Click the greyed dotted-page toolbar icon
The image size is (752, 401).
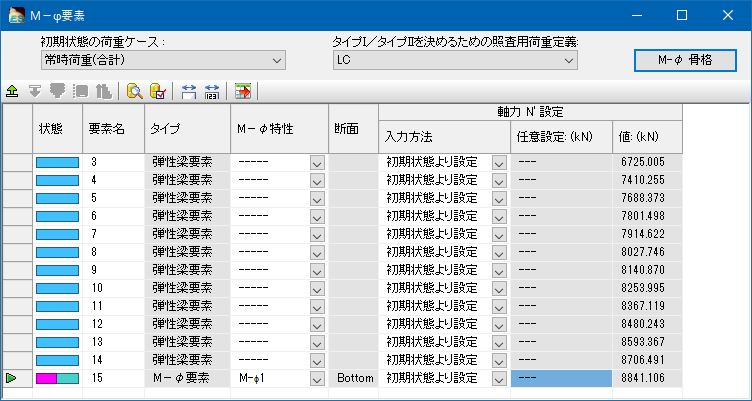pyautogui.click(x=80, y=91)
